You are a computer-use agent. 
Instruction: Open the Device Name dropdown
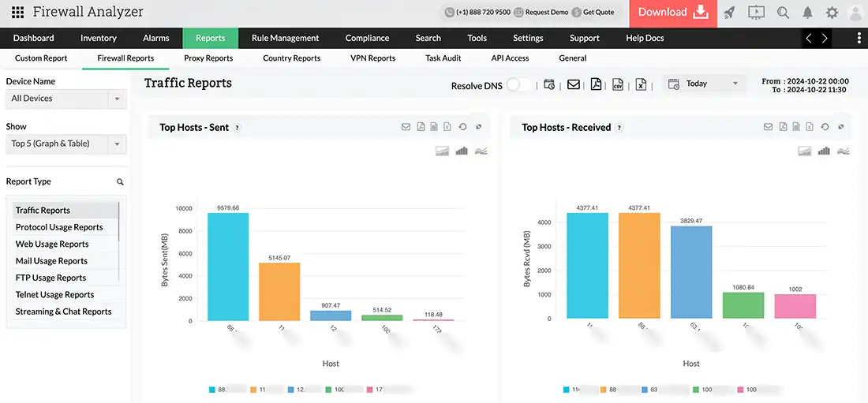coord(65,99)
